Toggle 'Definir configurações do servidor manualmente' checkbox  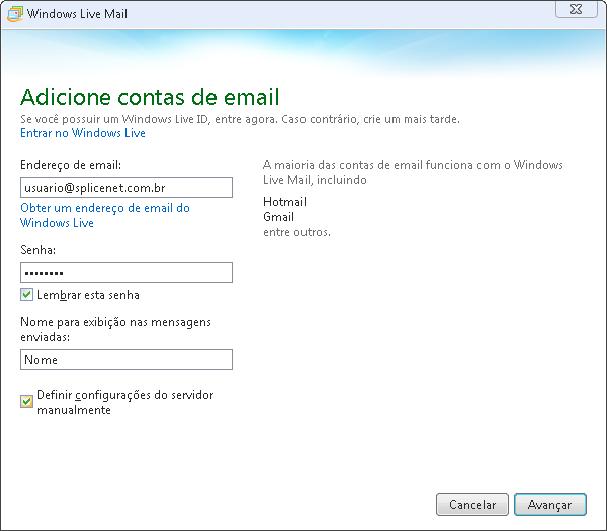click(26, 402)
